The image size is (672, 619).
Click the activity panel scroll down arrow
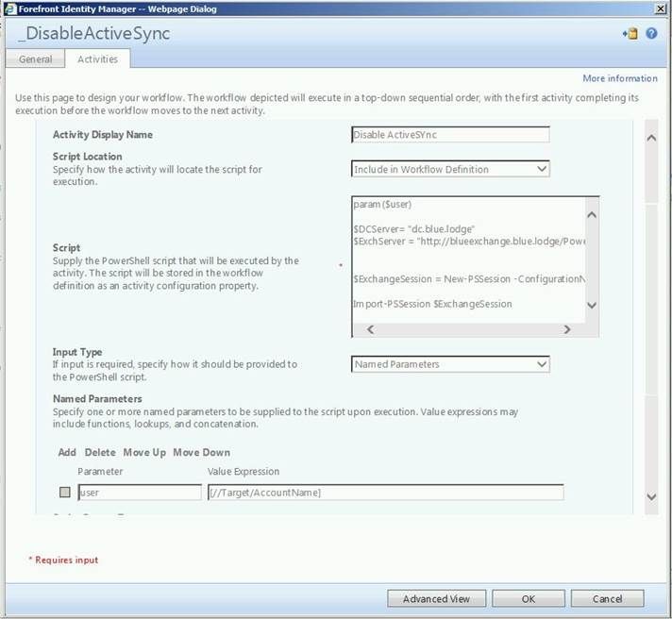tap(651, 497)
